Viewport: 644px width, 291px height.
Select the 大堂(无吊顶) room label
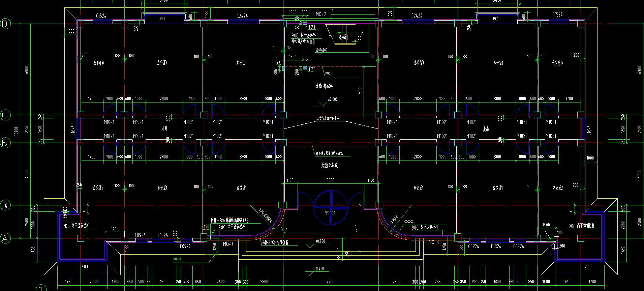(330, 165)
